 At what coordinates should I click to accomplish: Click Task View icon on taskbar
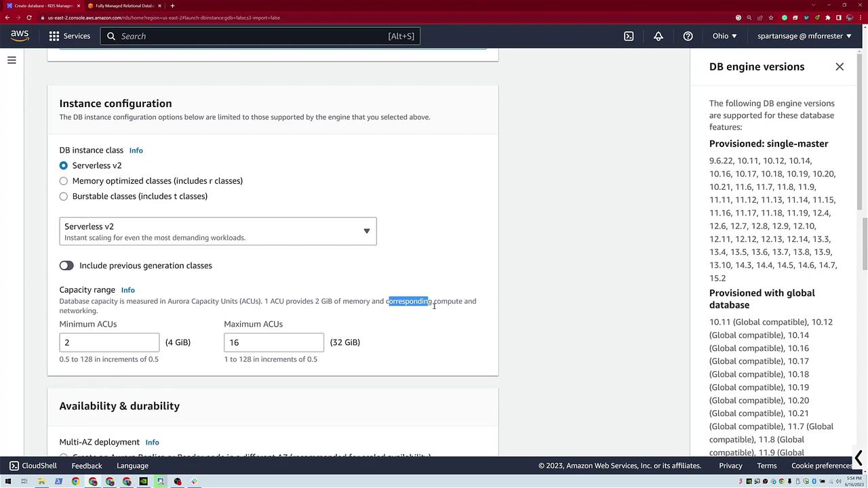[24, 481]
